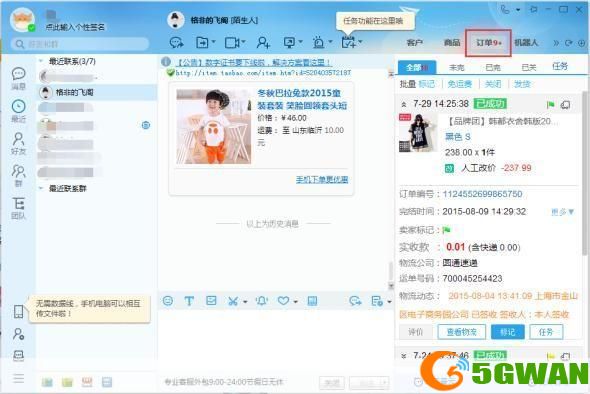Viewport: 590px width, 394px height.
Task: Open the 手机下单更优惠 link
Action: coord(322,180)
